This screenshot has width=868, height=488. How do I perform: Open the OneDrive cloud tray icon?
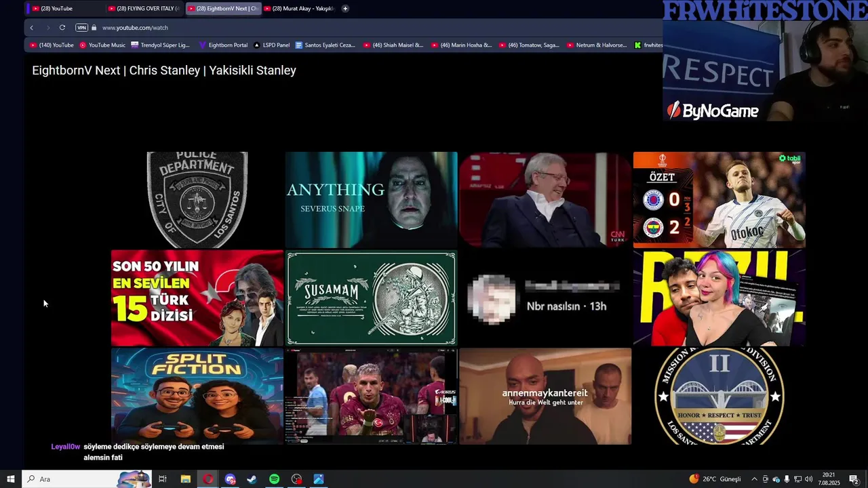click(x=776, y=479)
